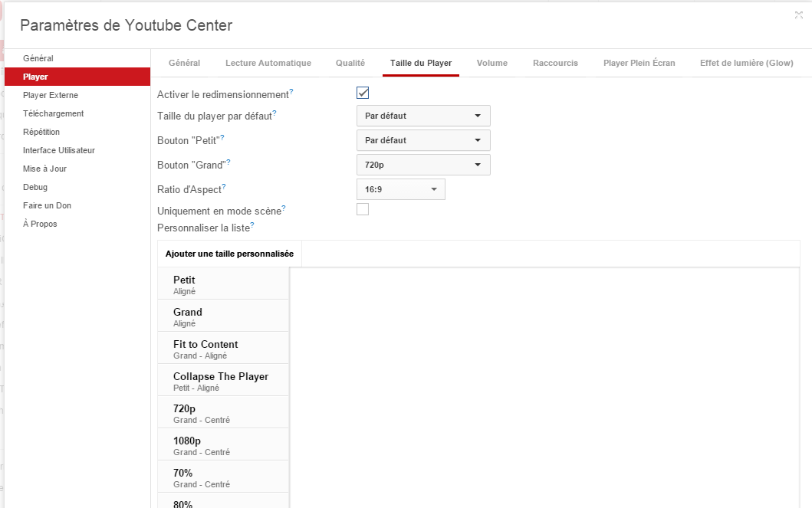This screenshot has height=508, width=812.
Task: Open help for Ratio d'Aspect
Action: 224,186
